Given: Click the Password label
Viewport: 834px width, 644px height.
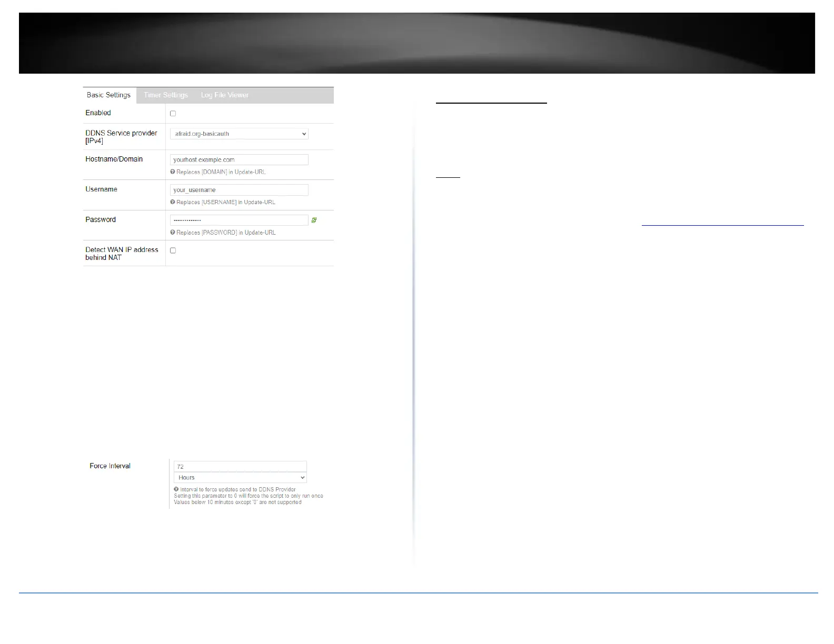Looking at the screenshot, I should 101,220.
